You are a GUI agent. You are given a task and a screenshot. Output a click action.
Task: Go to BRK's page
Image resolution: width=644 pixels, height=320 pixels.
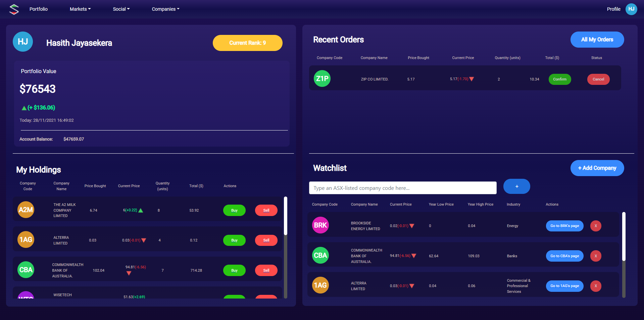click(x=564, y=226)
